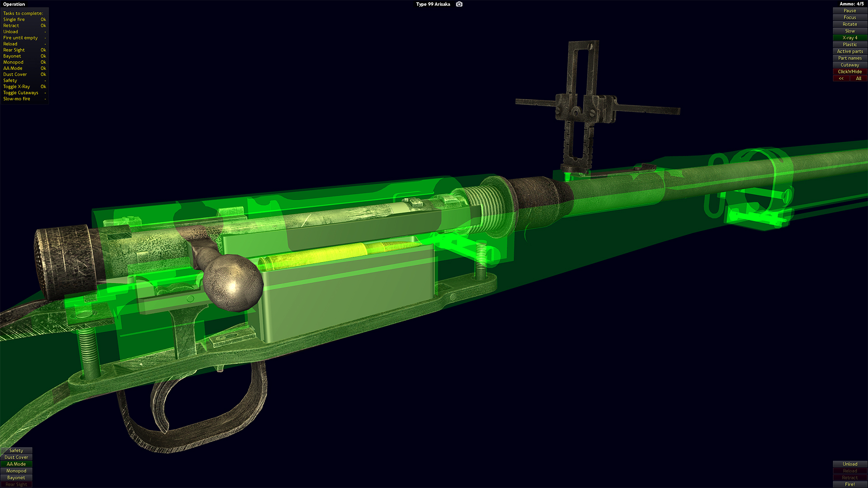Click the Focus button
The width and height of the screenshot is (868, 488).
(x=849, y=17)
